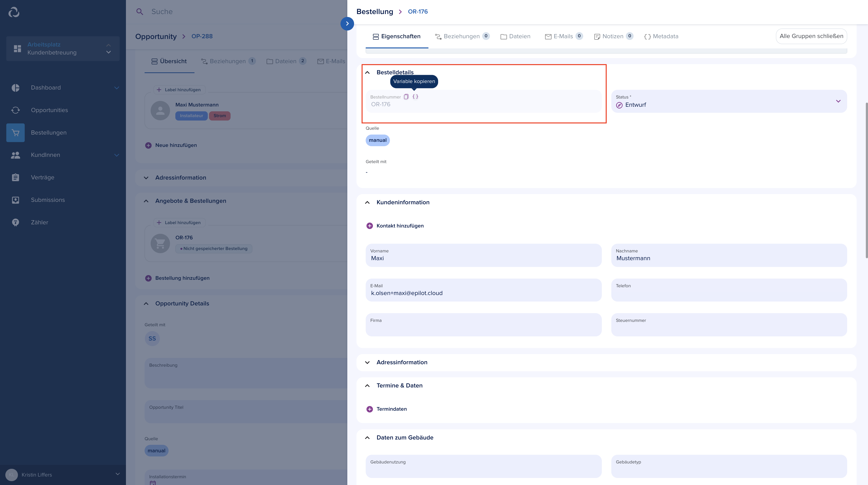Open the Status Entwurf dropdown
The width and height of the screenshot is (868, 485).
pos(729,101)
